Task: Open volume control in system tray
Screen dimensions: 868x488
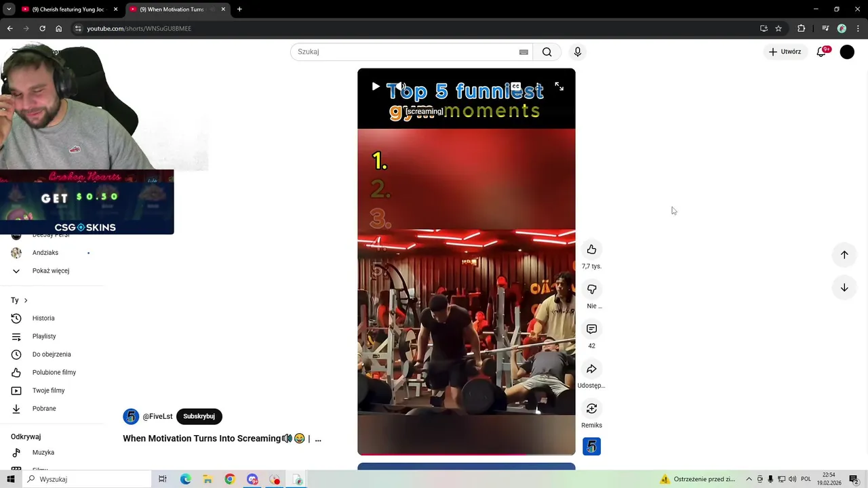Action: 792,479
